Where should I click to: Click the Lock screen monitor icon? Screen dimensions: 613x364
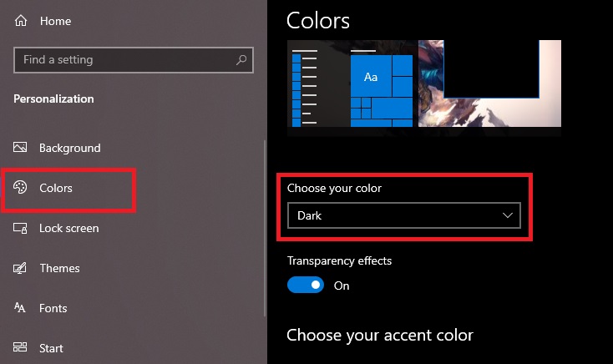click(21, 228)
